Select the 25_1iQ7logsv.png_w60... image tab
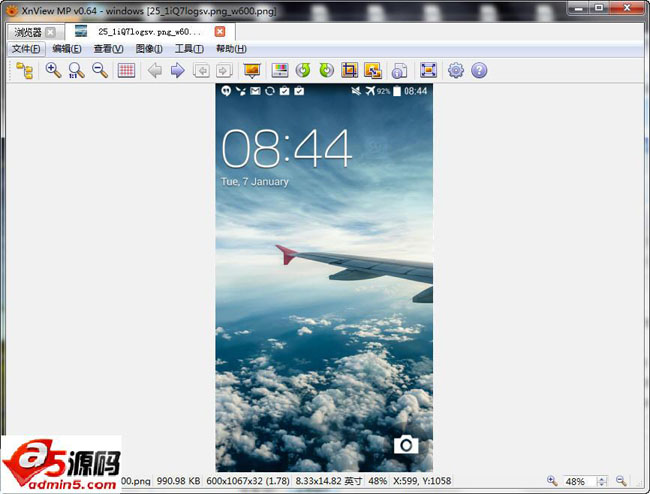This screenshot has width=650, height=494. [x=150, y=31]
